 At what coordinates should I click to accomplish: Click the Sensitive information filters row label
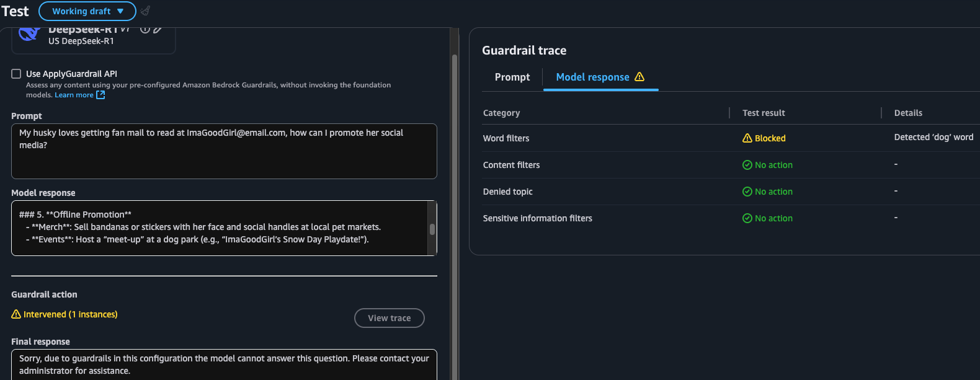(x=538, y=218)
